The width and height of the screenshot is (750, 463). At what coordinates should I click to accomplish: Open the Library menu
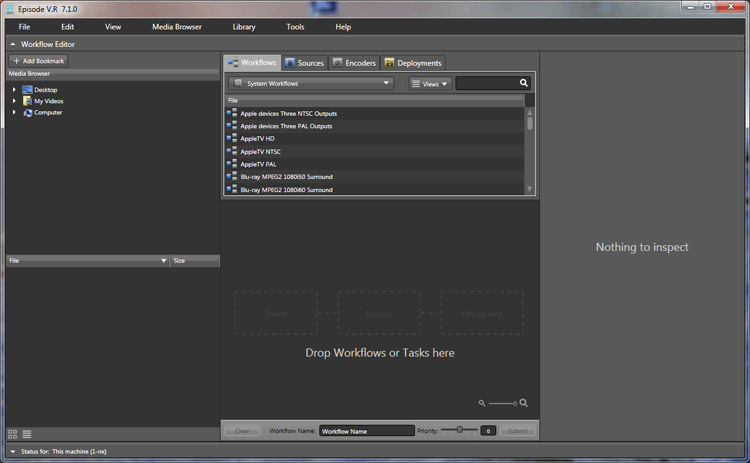[x=244, y=27]
